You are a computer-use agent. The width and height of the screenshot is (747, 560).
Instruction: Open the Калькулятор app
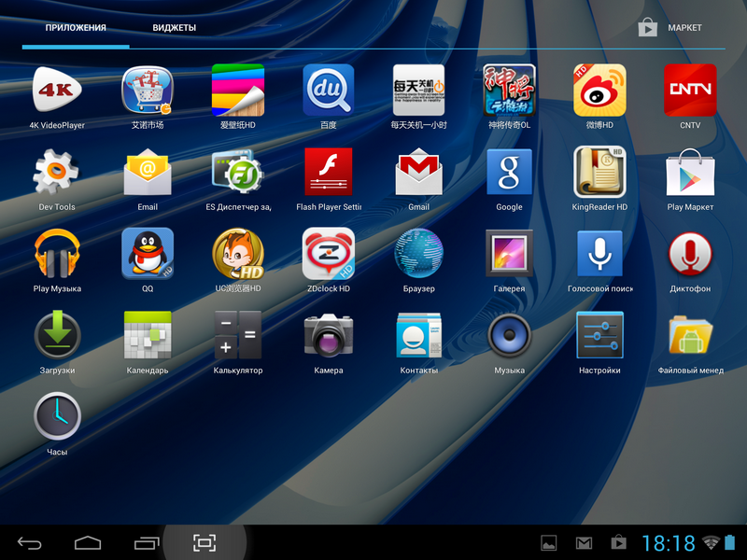click(238, 335)
